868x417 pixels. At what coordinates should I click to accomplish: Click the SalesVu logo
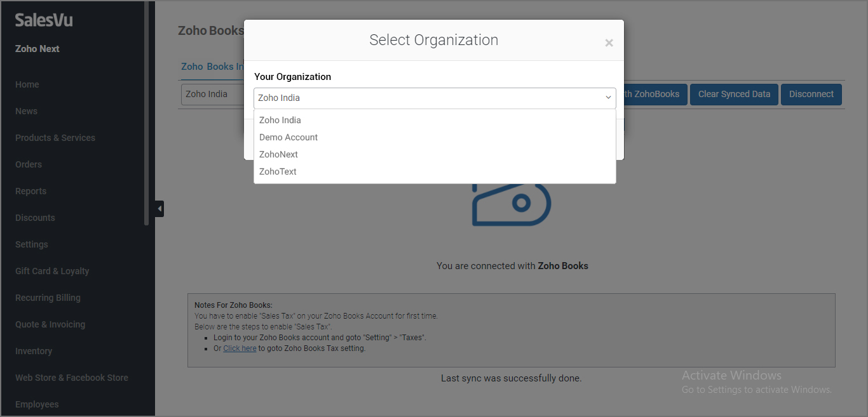(x=44, y=20)
